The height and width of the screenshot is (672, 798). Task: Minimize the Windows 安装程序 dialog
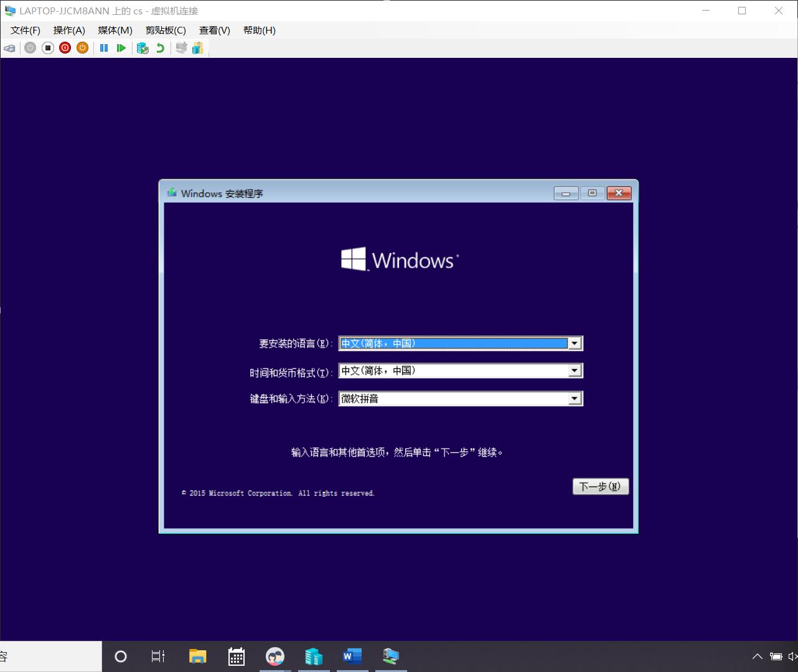tap(566, 194)
